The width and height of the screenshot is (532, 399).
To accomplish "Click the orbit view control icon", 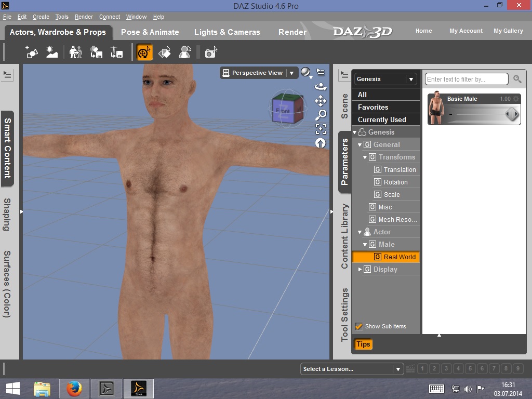I will click(321, 87).
